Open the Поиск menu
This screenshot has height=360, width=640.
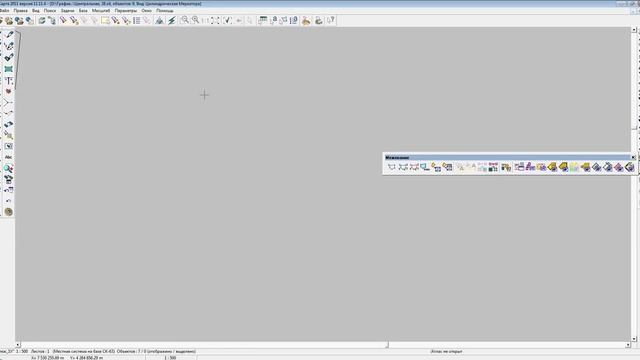50,11
